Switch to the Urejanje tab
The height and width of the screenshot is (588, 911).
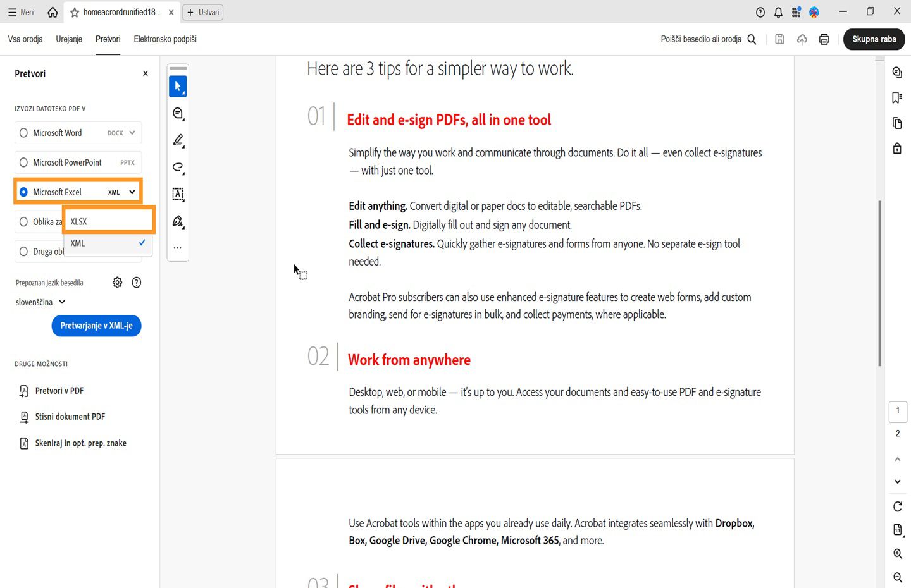click(x=68, y=39)
